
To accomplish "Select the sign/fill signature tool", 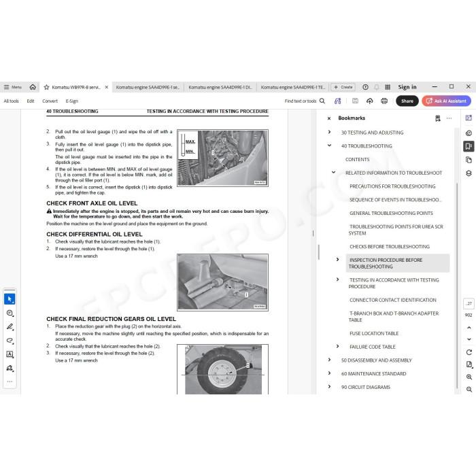I will [x=10, y=369].
